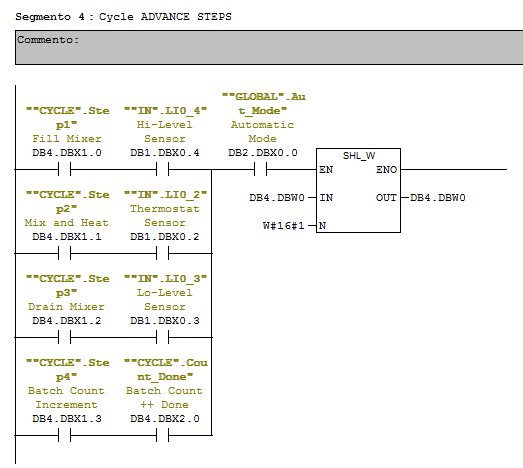Select the Lo-Level Sensor contact DB1.DBX0.3
This screenshot has height=468, width=523.
click(162, 337)
